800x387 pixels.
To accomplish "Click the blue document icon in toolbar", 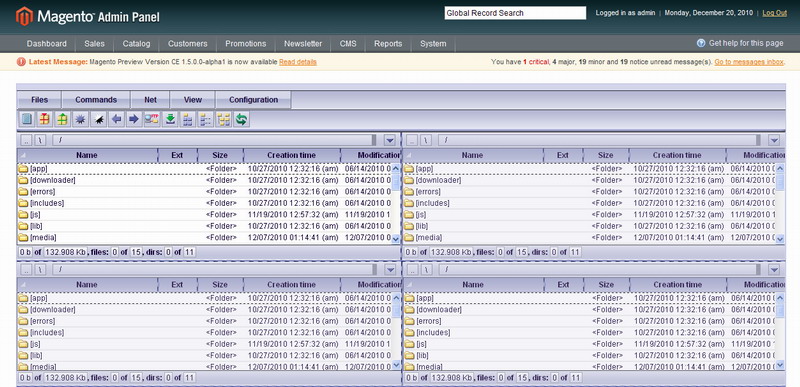I will (x=27, y=119).
